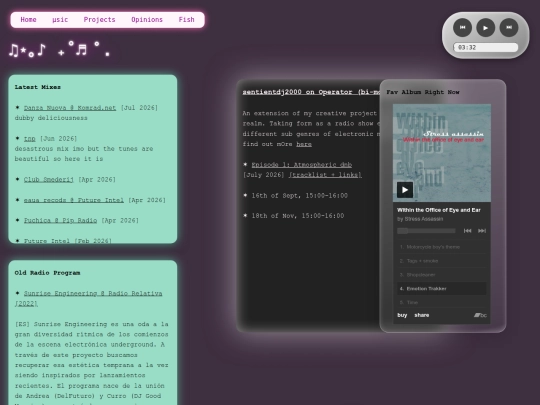Image resolution: width=540 pixels, height=405 pixels.
Task: Select track 3 Shopcleaner
Action: point(442,275)
